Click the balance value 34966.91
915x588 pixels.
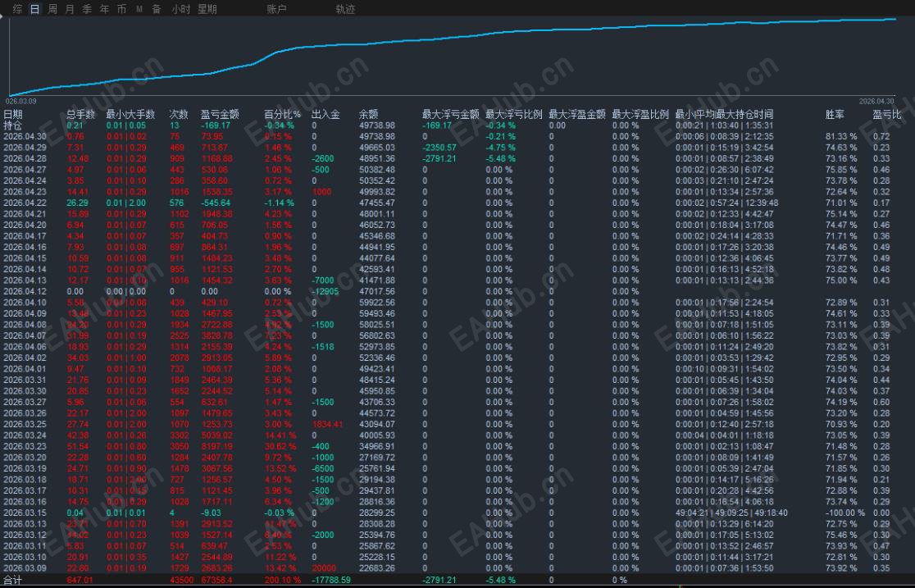[x=377, y=446]
